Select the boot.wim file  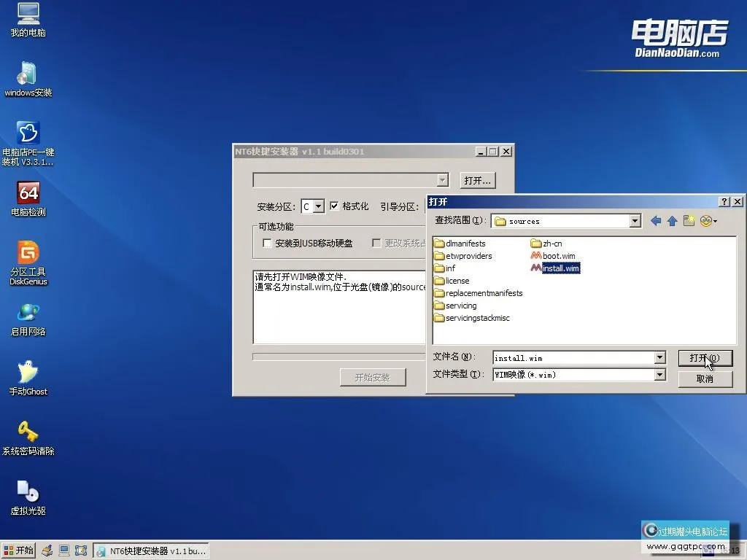557,256
